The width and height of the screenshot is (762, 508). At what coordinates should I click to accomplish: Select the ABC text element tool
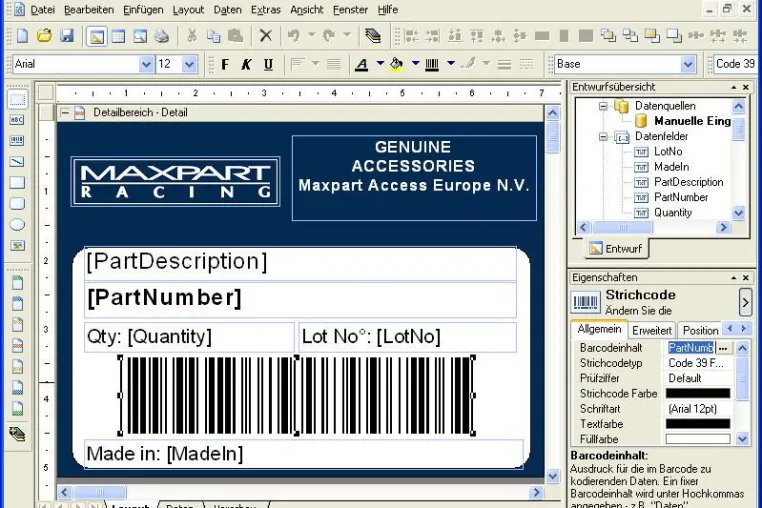[17, 120]
